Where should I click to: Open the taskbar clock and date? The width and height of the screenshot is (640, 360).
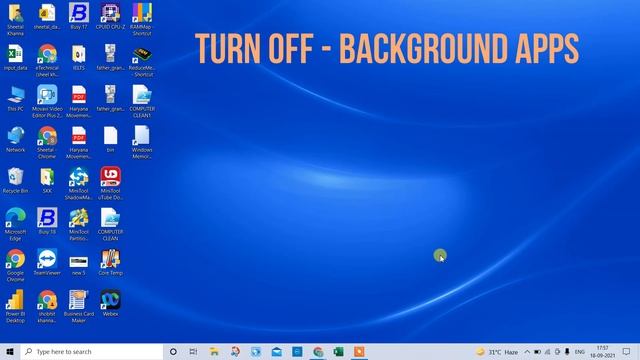(602, 352)
